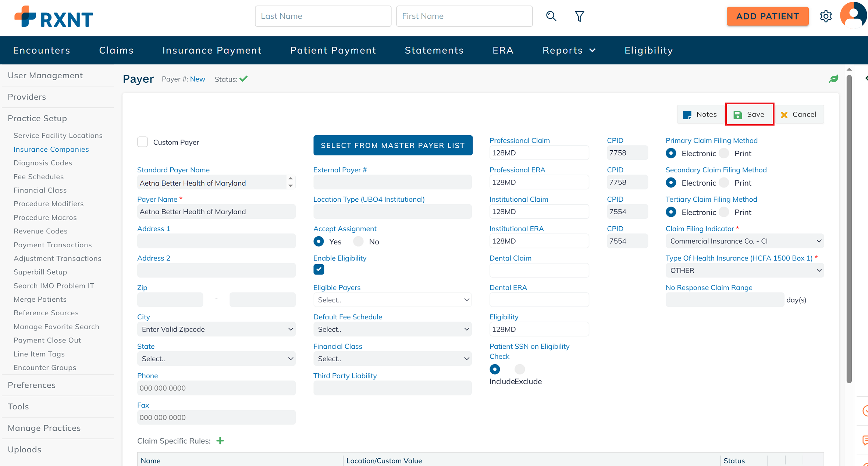Uncheck the Enable Eligibility checkbox
868x466 pixels.
[319, 269]
